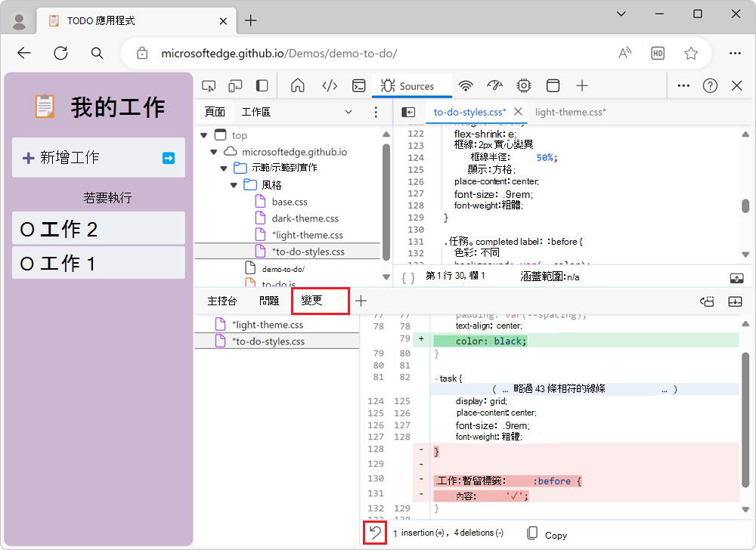Switch to the 變更 tab

[319, 300]
